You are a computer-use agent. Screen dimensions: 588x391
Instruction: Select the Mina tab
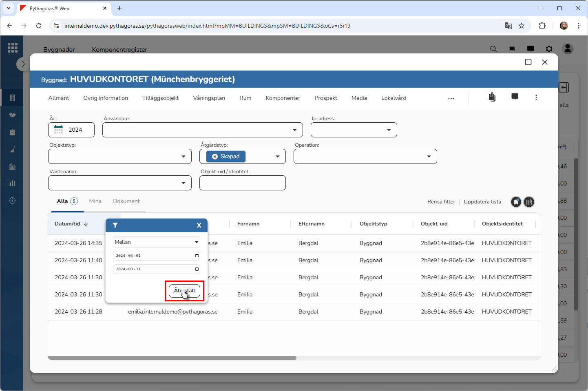[x=95, y=201]
